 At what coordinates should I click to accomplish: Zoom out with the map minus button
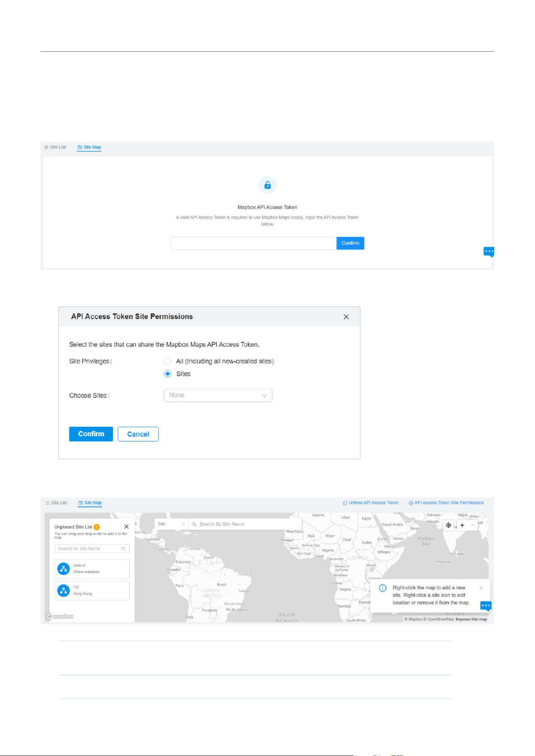(x=473, y=525)
